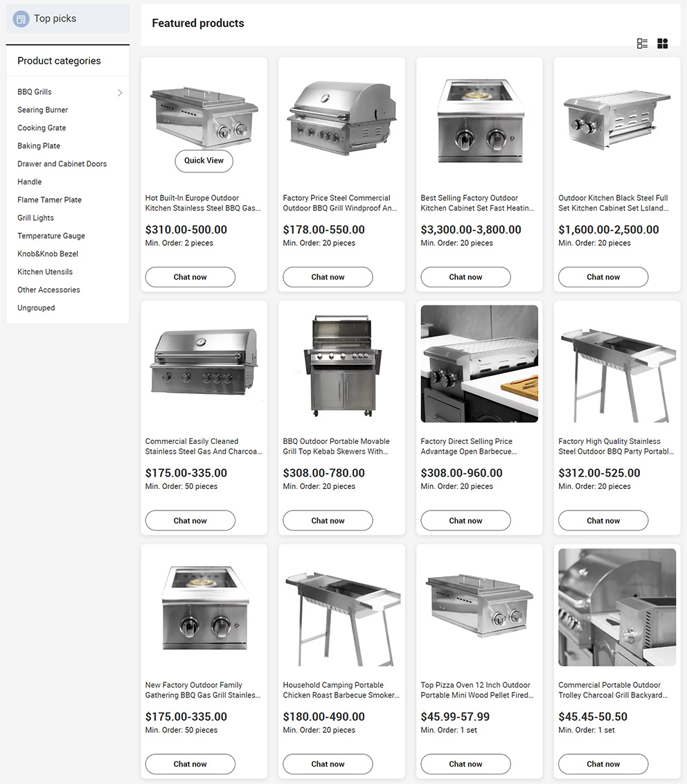Switch to list view layout icon
This screenshot has width=687, height=784.
[642, 44]
